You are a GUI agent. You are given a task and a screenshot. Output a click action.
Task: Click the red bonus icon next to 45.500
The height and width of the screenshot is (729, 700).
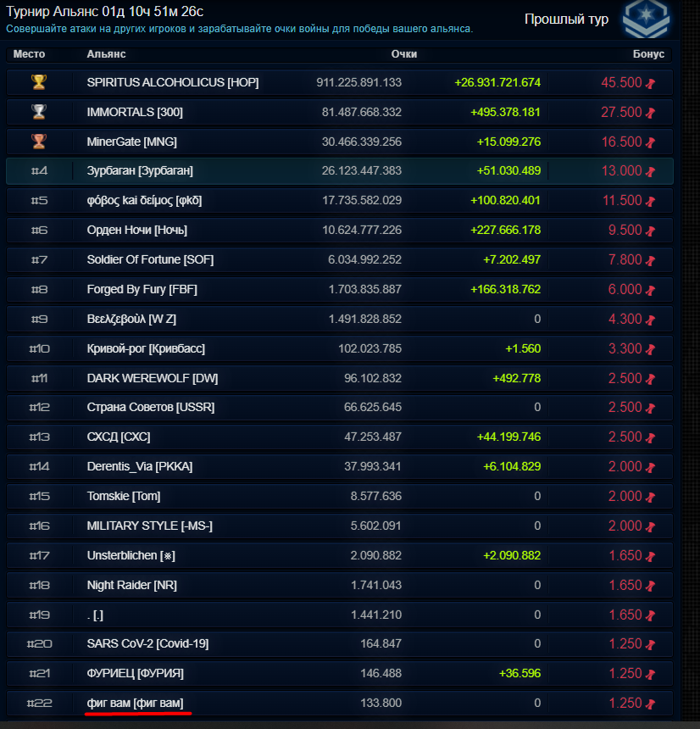[650, 83]
